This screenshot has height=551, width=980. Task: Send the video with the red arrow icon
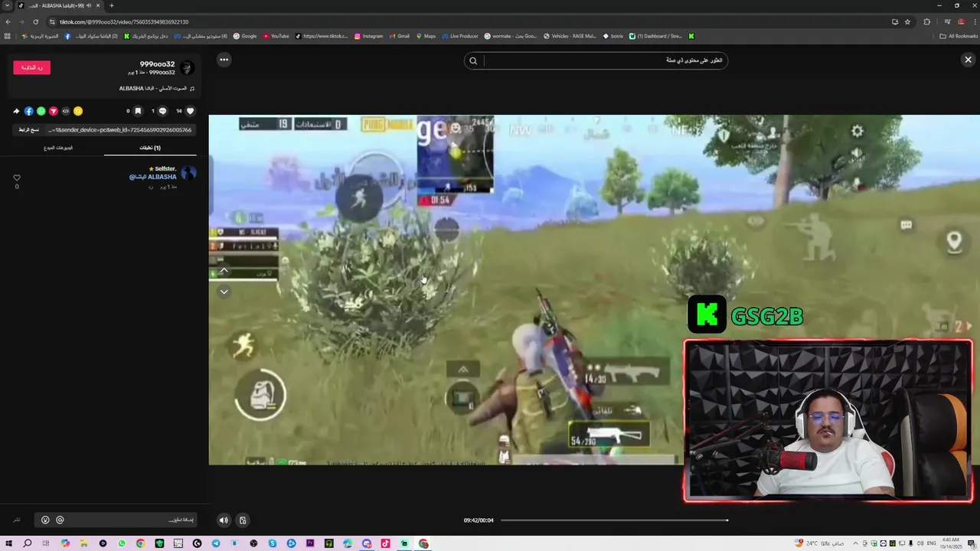click(x=54, y=111)
